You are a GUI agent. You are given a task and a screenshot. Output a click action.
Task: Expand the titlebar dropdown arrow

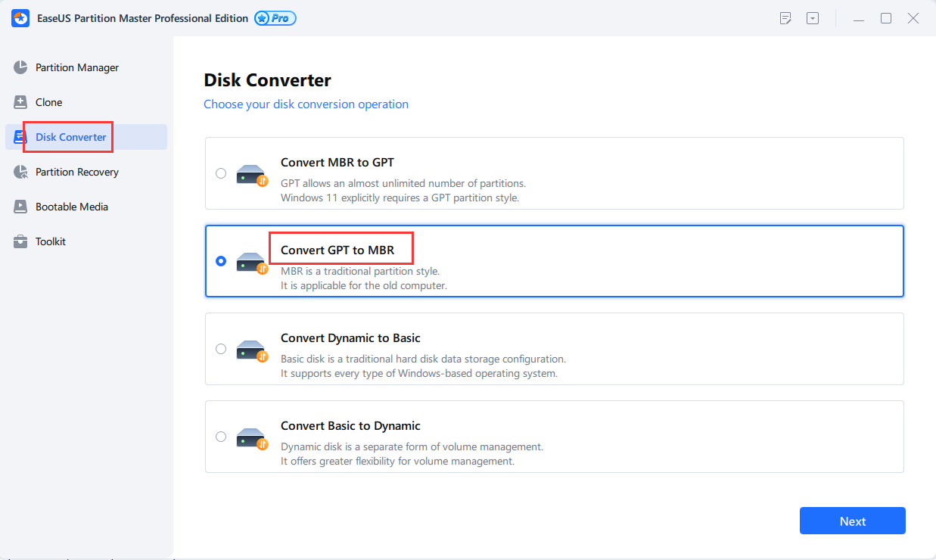pos(813,17)
